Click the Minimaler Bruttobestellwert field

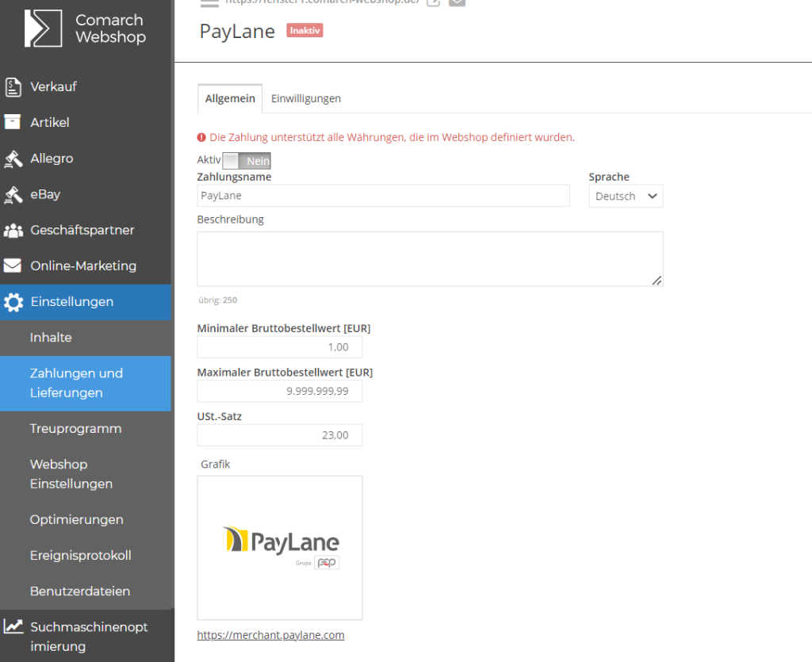pyautogui.click(x=280, y=347)
